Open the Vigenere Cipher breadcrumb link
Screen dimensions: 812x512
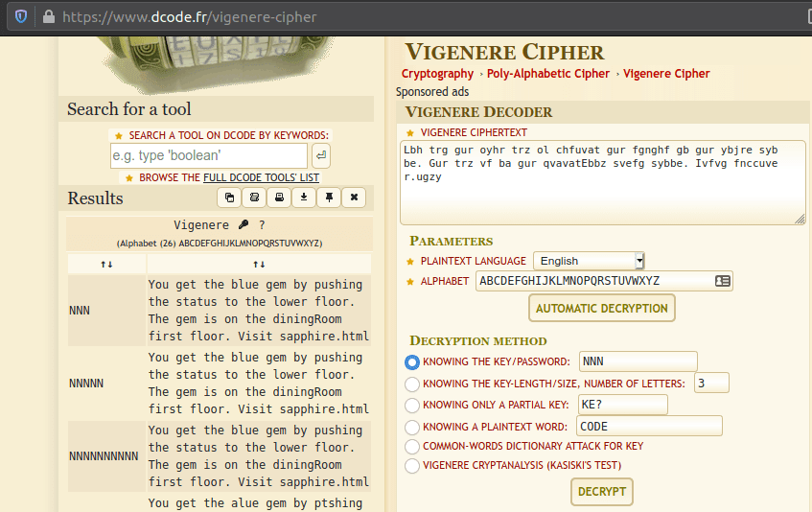tap(666, 74)
